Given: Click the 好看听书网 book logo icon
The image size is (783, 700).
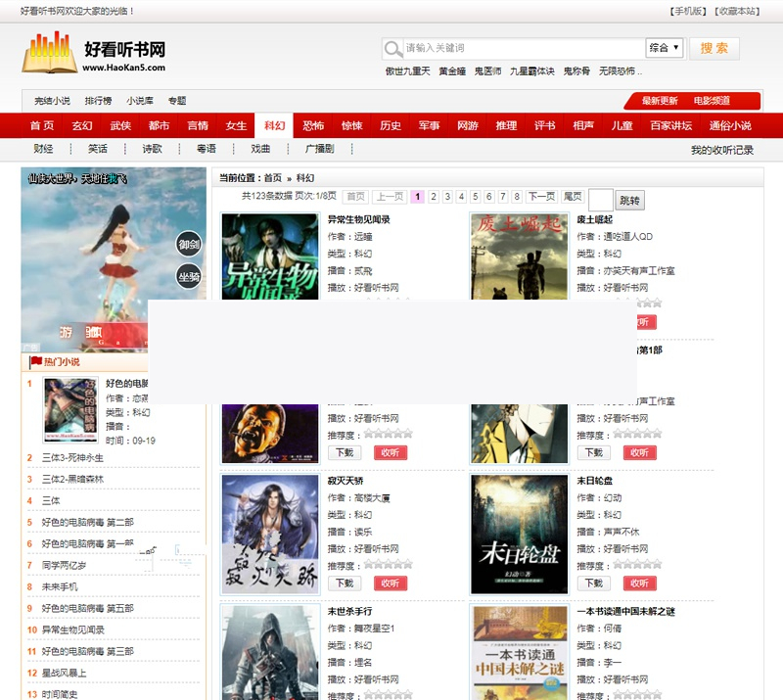Looking at the screenshot, I should (x=45, y=53).
